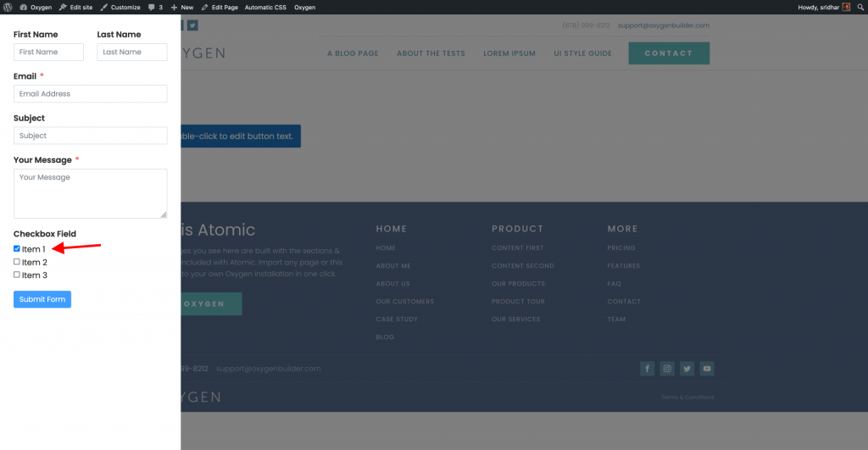Tick the Item 3 checkbox
Image resolution: width=868 pixels, height=450 pixels.
17,275
